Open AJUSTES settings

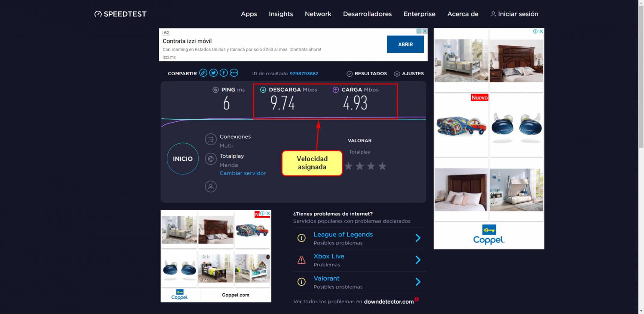pos(409,74)
